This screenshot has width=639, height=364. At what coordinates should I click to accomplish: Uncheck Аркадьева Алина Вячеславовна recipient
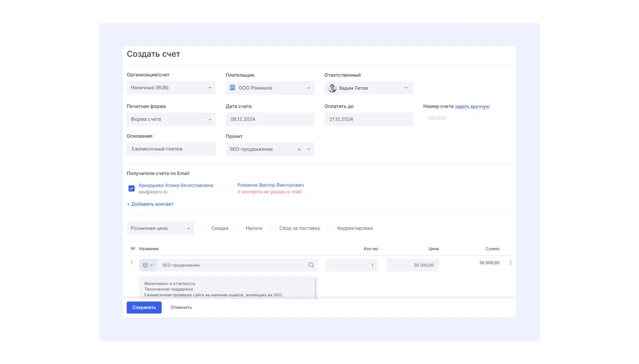[x=131, y=188]
